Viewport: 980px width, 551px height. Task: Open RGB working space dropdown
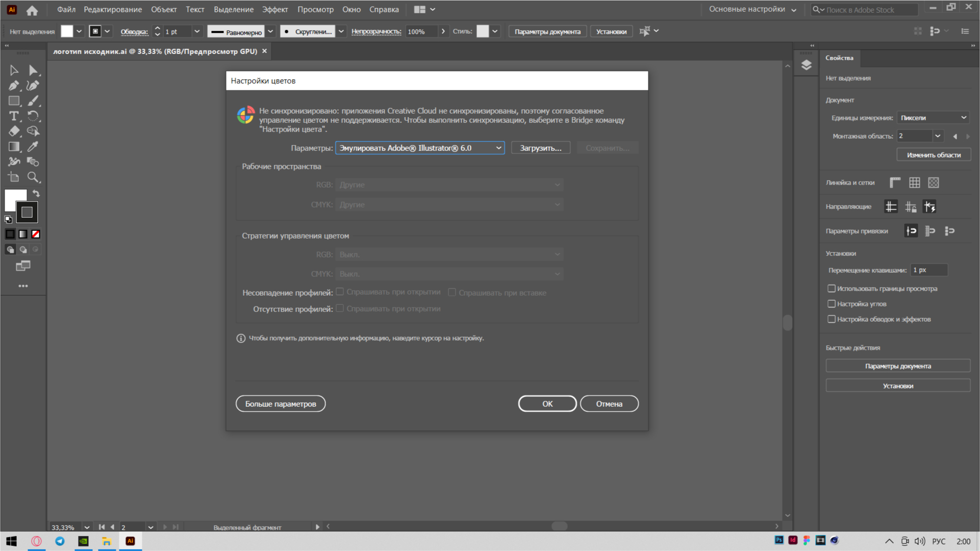(449, 185)
